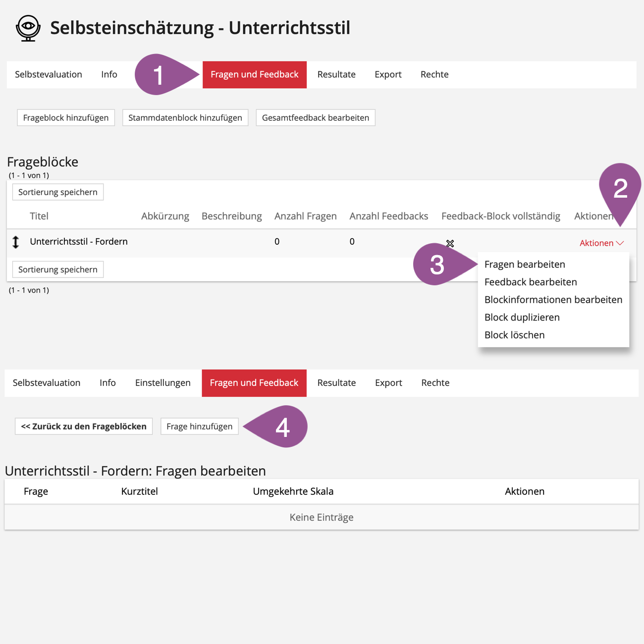Go back via Zurück zu den Frageblöcken
This screenshot has height=644, width=644.
click(x=84, y=427)
